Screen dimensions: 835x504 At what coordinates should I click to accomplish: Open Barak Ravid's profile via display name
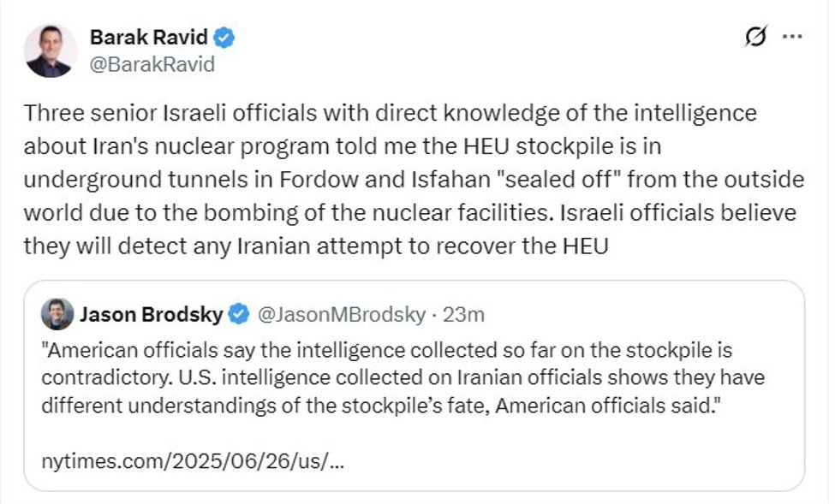(148, 37)
